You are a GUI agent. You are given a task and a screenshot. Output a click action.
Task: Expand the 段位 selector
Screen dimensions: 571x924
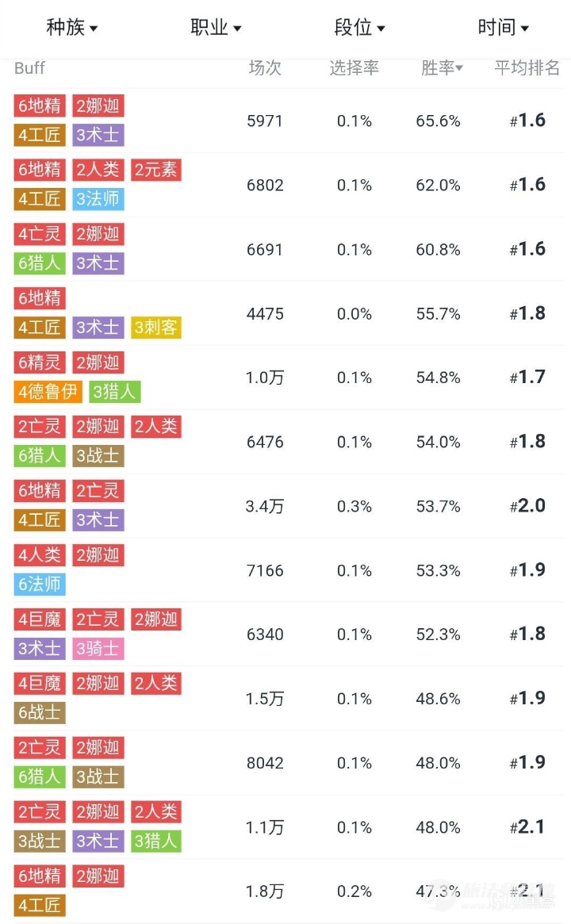click(359, 28)
